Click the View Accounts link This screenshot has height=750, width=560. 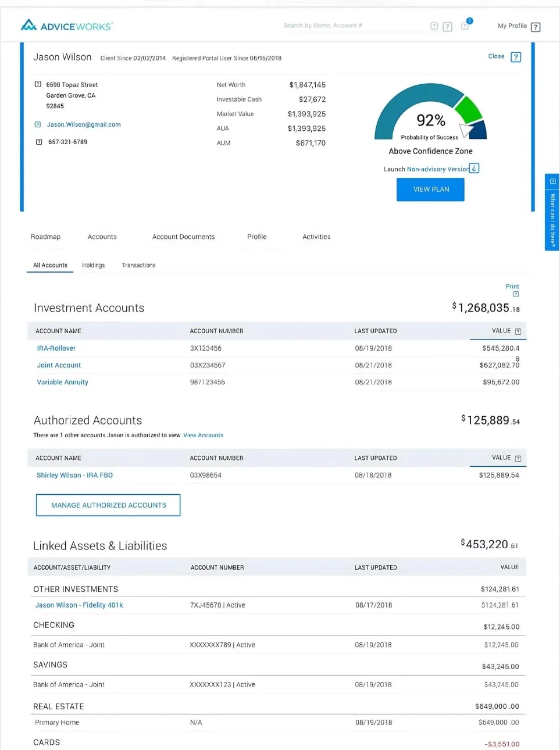pos(203,435)
